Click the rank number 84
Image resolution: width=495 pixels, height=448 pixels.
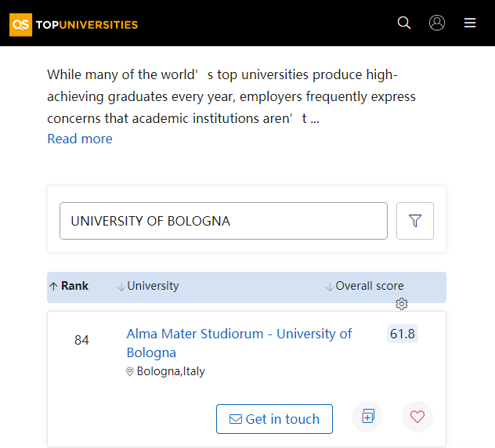click(x=81, y=340)
